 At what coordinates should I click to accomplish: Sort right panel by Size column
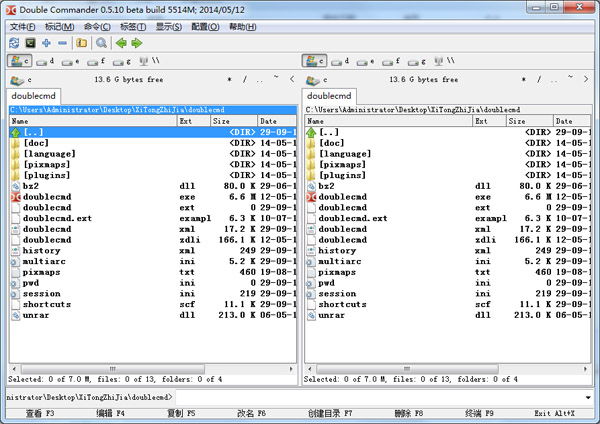pyautogui.click(x=529, y=121)
